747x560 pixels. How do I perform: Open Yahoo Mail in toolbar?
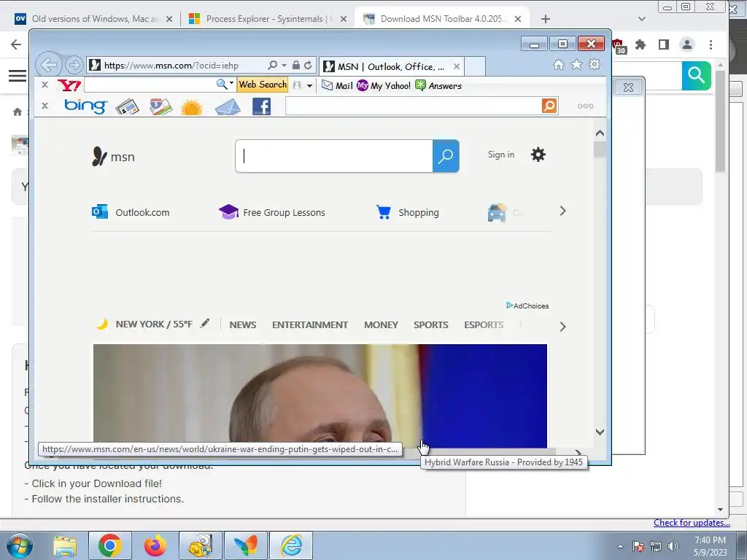(337, 86)
